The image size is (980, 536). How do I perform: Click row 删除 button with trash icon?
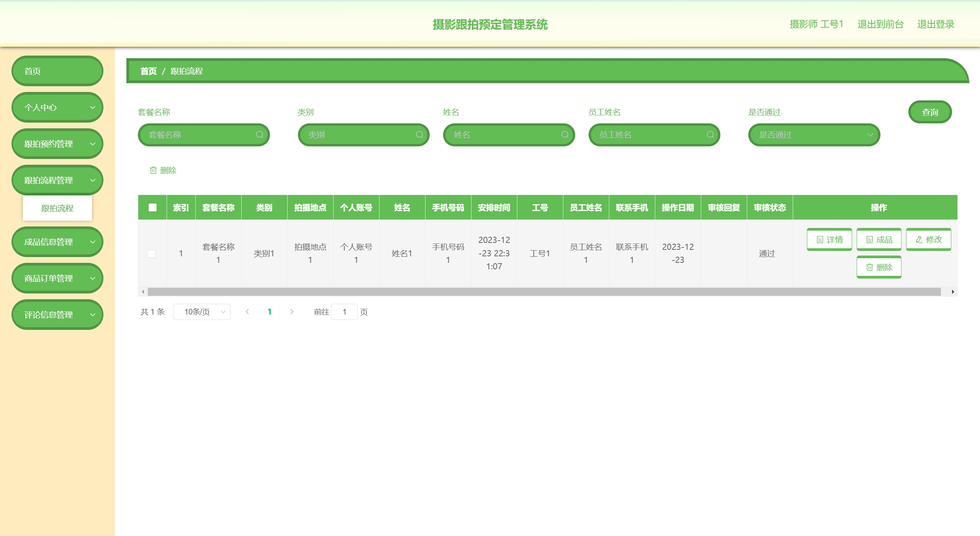pyautogui.click(x=879, y=267)
